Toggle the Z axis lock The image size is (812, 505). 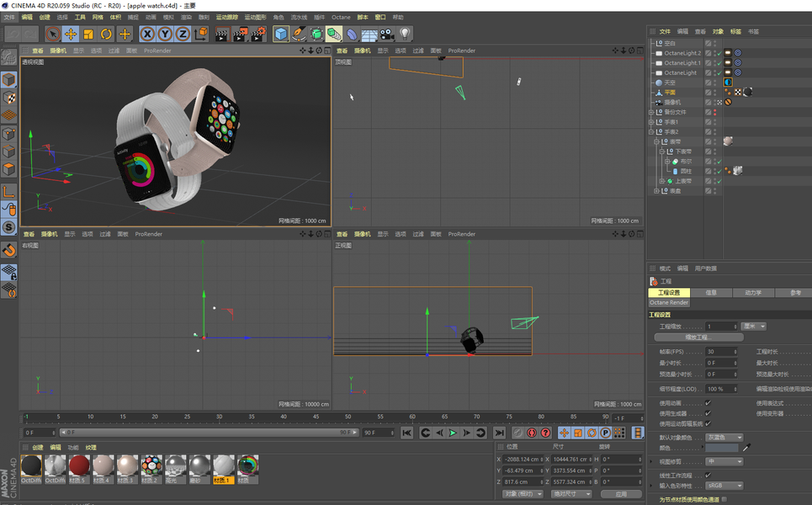pos(183,35)
